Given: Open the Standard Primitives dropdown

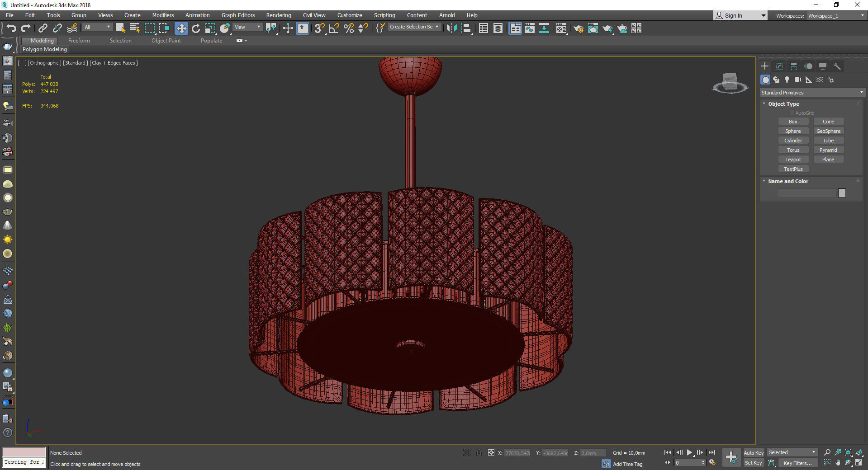Looking at the screenshot, I should pyautogui.click(x=812, y=93).
